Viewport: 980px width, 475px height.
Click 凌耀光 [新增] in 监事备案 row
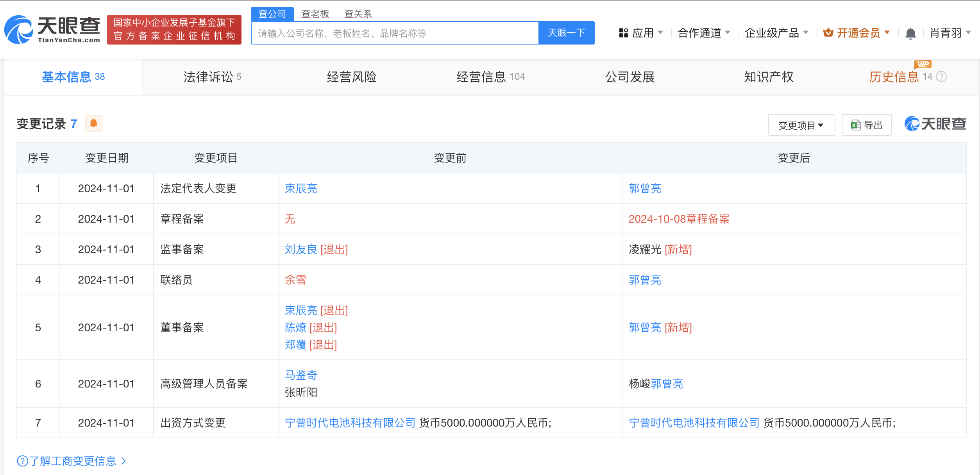[x=660, y=249]
